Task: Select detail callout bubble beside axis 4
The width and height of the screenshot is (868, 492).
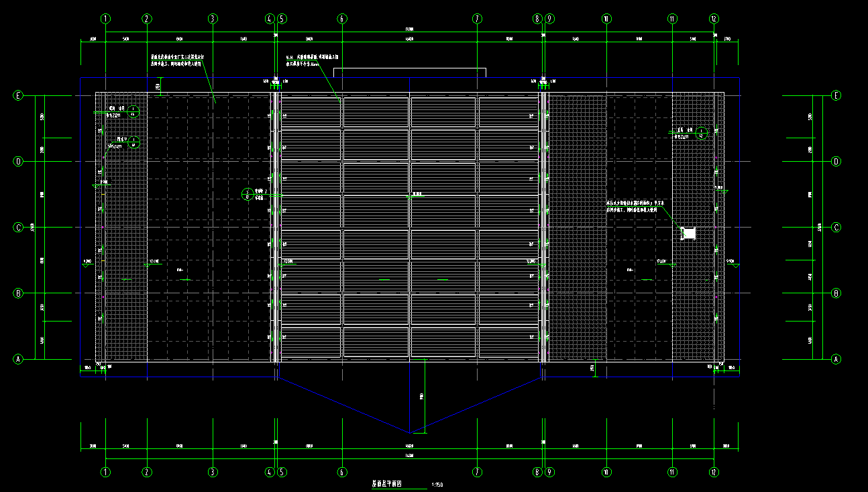Action: (248, 194)
